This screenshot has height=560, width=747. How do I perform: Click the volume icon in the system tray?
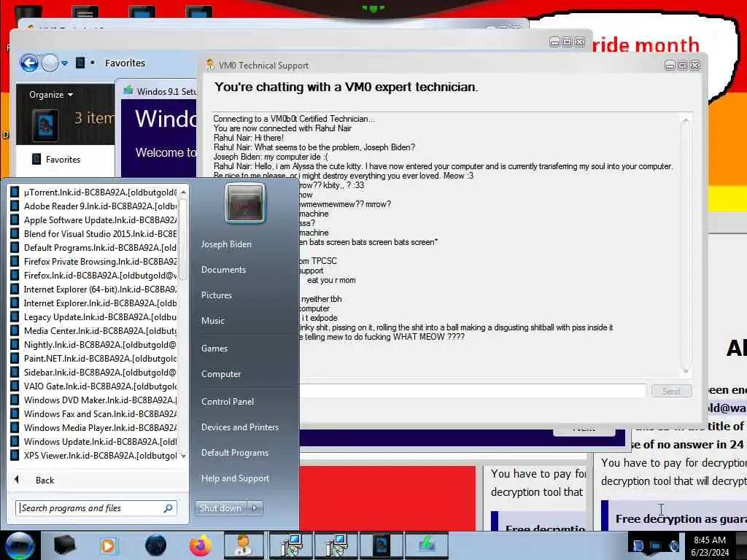click(x=674, y=545)
